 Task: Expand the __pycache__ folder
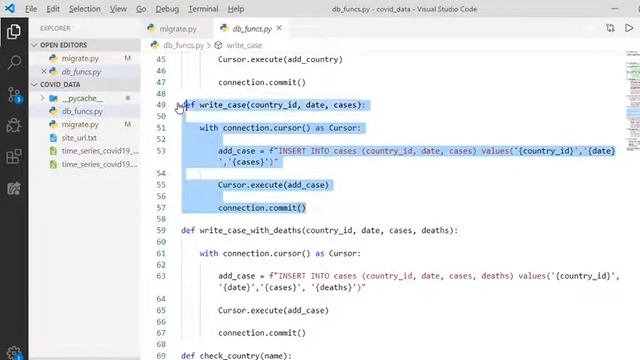coord(85,98)
